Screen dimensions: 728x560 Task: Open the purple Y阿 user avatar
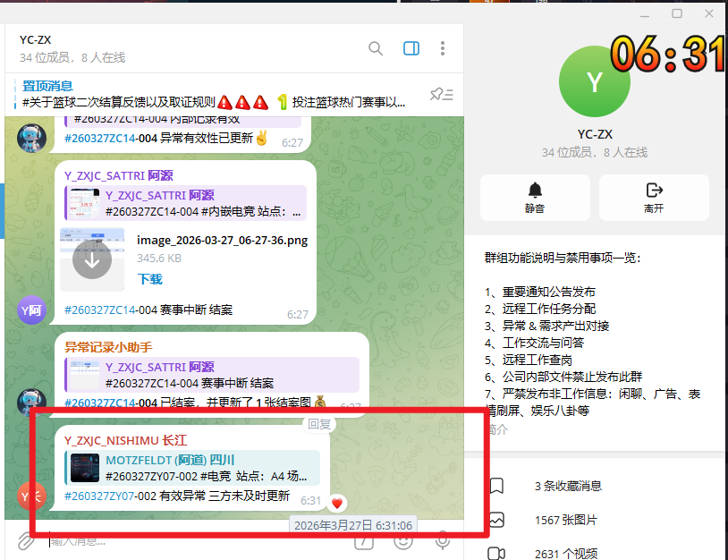(31, 310)
